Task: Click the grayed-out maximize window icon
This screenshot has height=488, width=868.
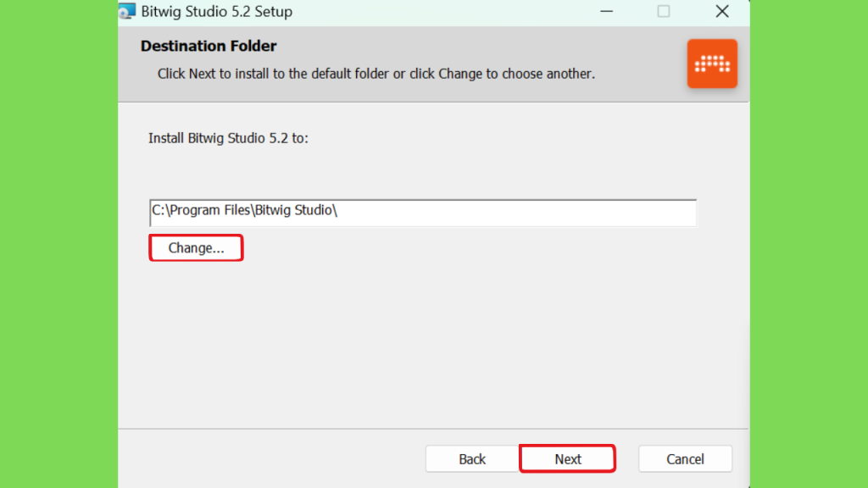Action: click(664, 11)
